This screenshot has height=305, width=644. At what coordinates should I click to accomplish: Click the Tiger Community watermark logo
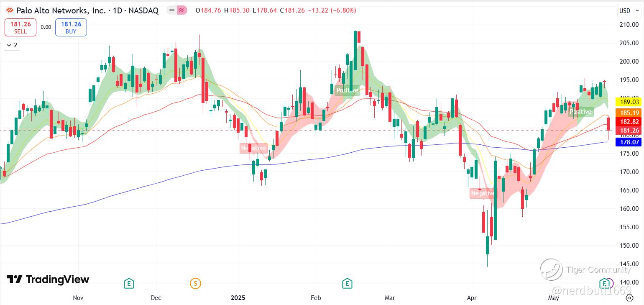tap(551, 270)
